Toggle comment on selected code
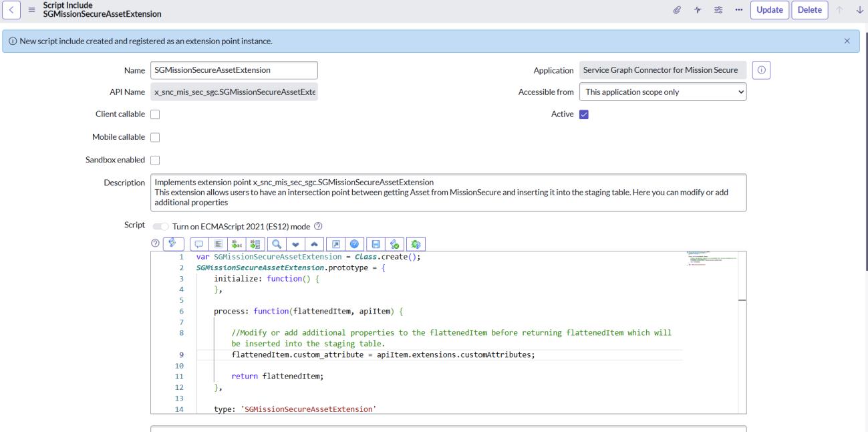Image resolution: width=868 pixels, height=432 pixels. 198,244
